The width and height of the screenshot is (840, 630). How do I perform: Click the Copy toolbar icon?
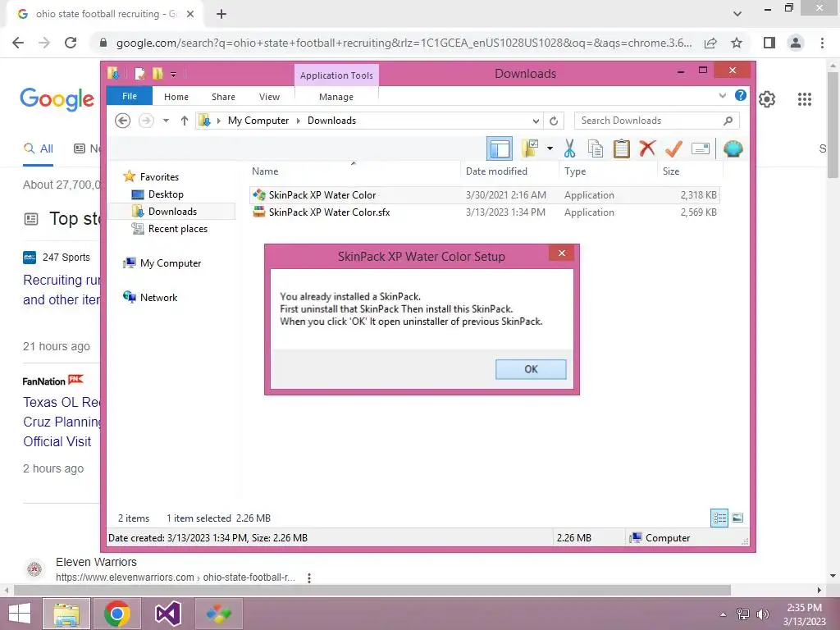pos(596,148)
